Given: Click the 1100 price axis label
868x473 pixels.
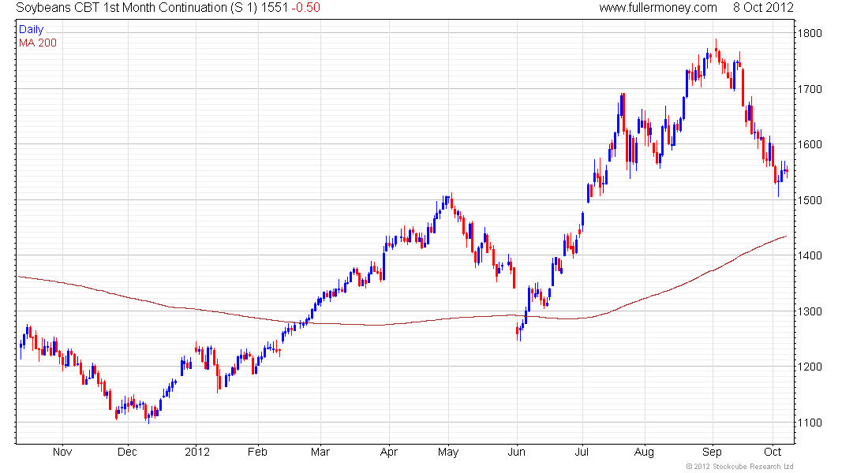Looking at the screenshot, I should pos(810,423).
